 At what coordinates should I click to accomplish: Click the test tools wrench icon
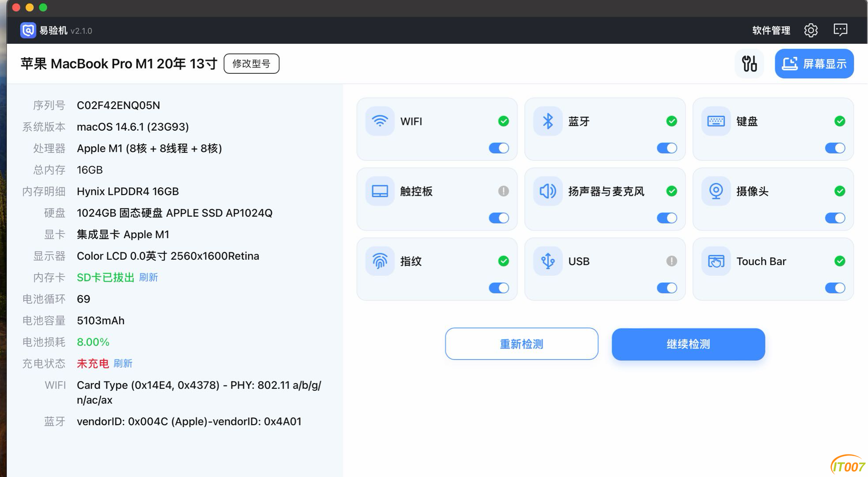point(749,64)
